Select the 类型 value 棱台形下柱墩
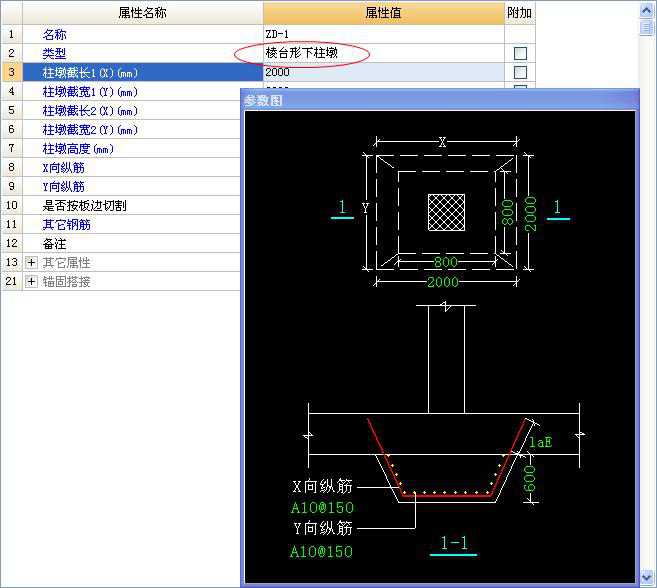 click(x=383, y=53)
